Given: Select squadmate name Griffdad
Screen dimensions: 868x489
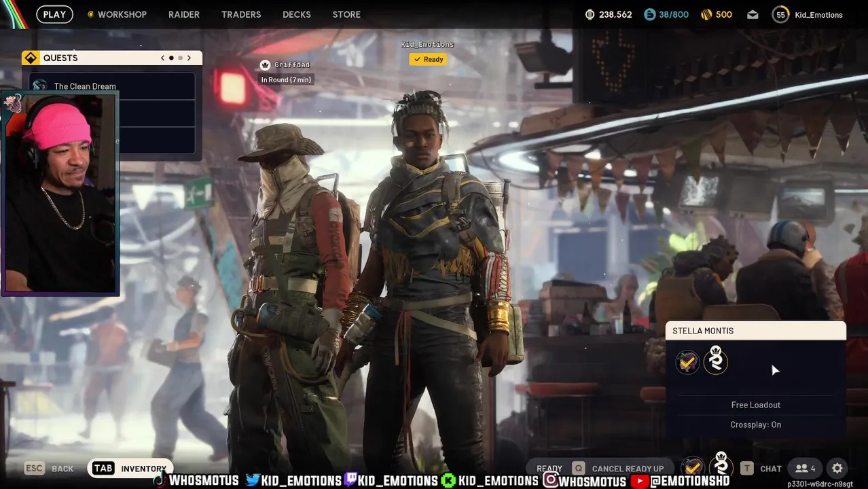Looking at the screenshot, I should click(292, 65).
